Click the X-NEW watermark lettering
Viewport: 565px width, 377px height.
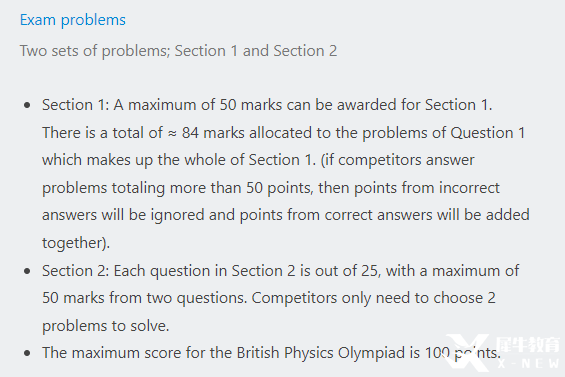529,363
